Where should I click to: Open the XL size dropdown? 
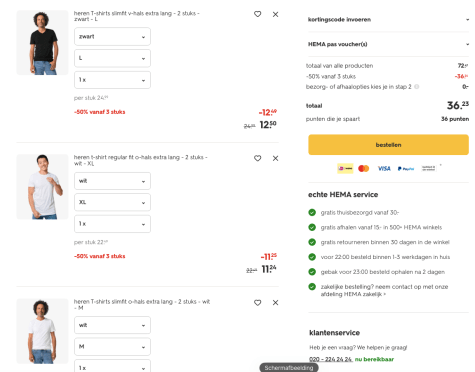pos(112,202)
